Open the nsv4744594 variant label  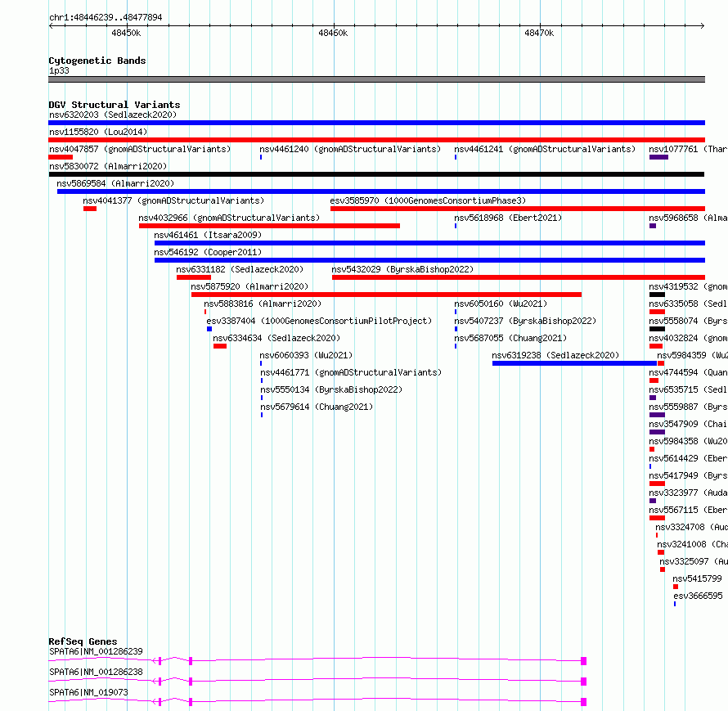point(688,372)
